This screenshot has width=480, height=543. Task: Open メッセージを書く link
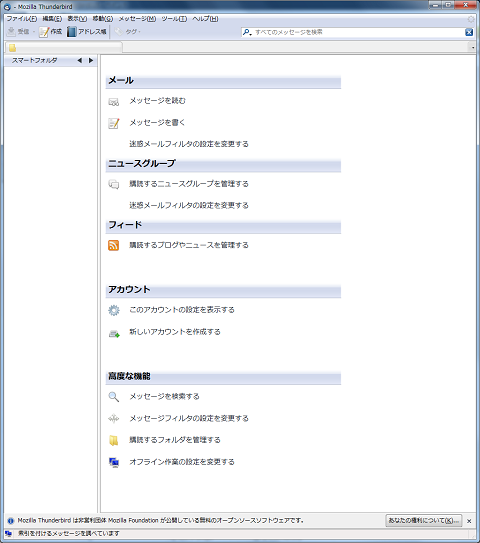pos(158,122)
